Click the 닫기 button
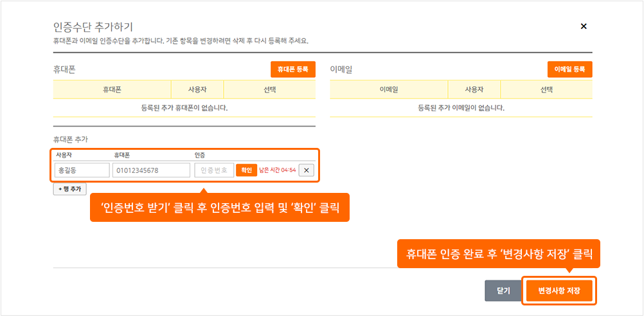Screen dimensions: 644x317 503,291
